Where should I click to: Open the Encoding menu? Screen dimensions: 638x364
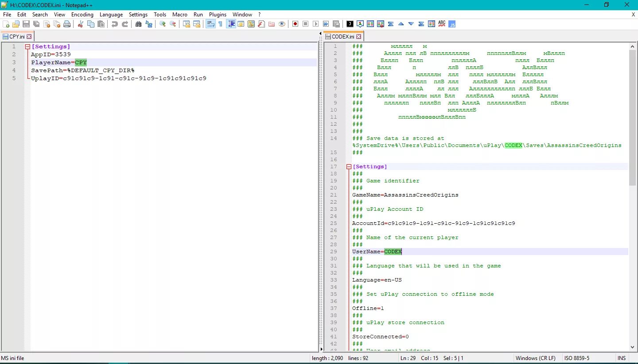pos(82,15)
